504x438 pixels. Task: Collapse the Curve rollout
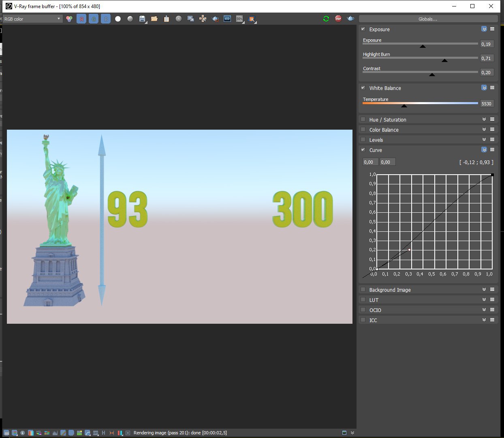(484, 150)
